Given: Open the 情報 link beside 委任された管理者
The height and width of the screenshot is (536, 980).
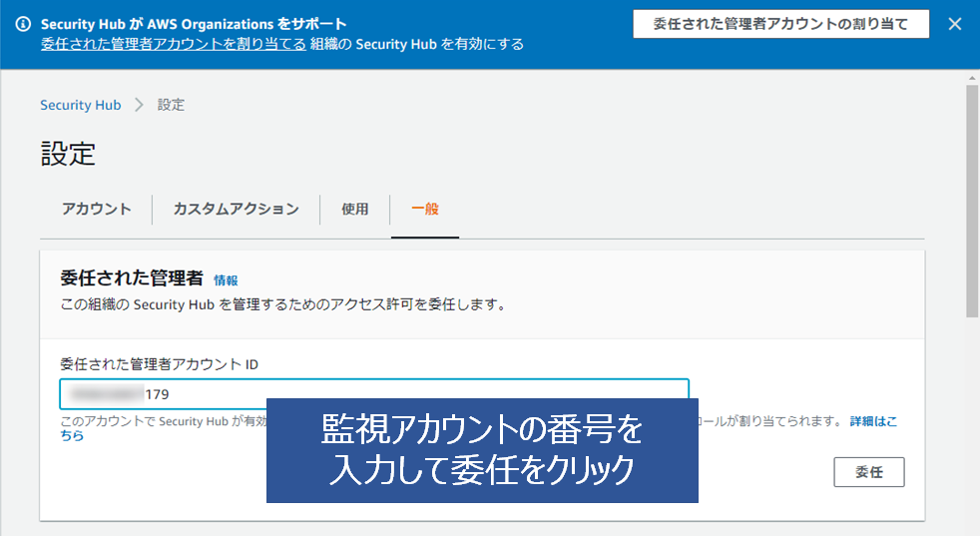Looking at the screenshot, I should click(x=226, y=281).
